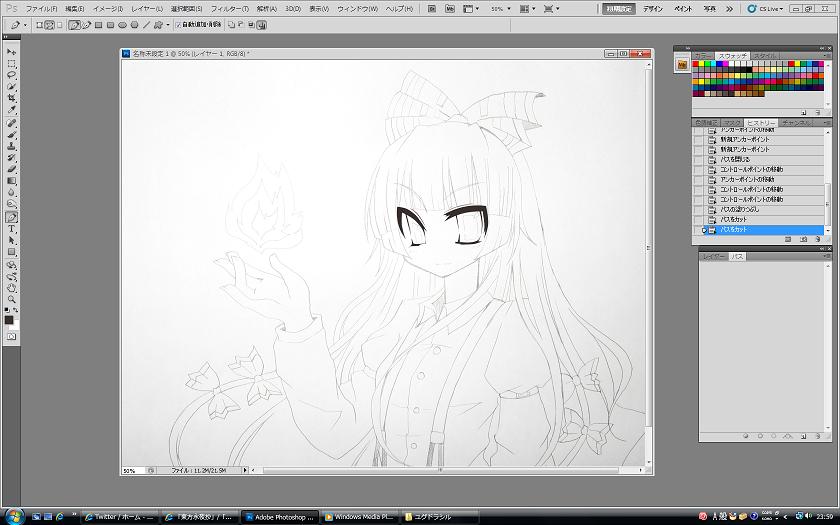This screenshot has height=525, width=840.
Task: Select the Lasso tool
Action: (x=11, y=75)
